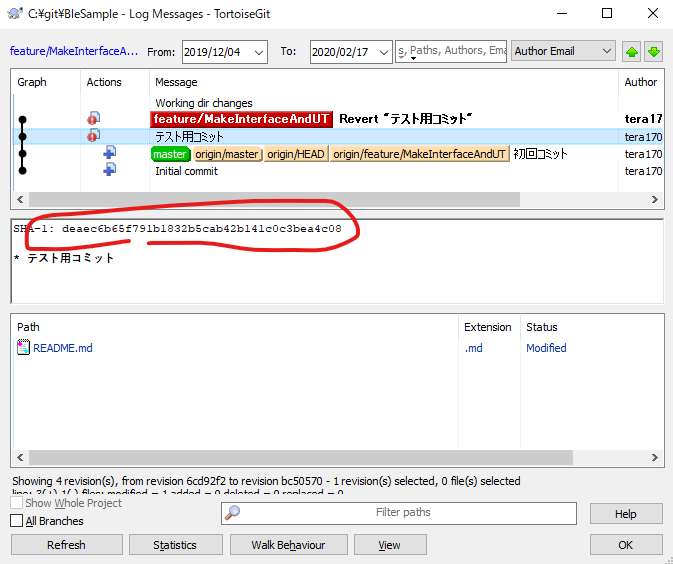
Task: Click the magnifier icon in Filter paths box
Action: click(233, 512)
